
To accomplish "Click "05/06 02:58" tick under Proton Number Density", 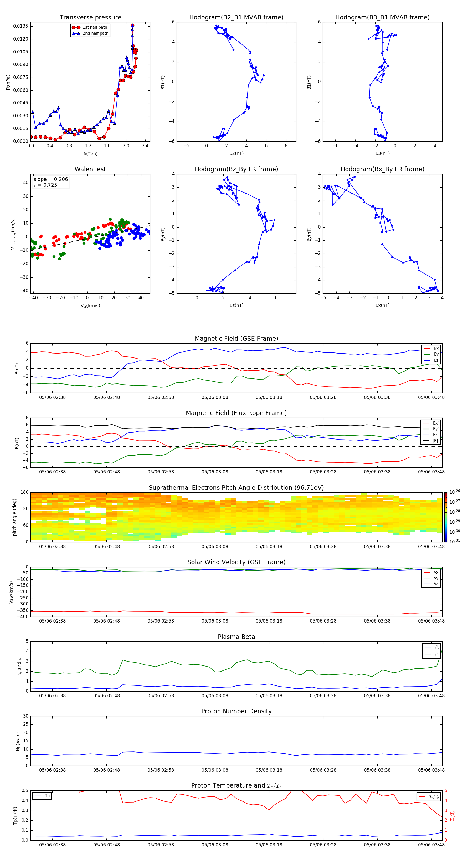I will [161, 770].
